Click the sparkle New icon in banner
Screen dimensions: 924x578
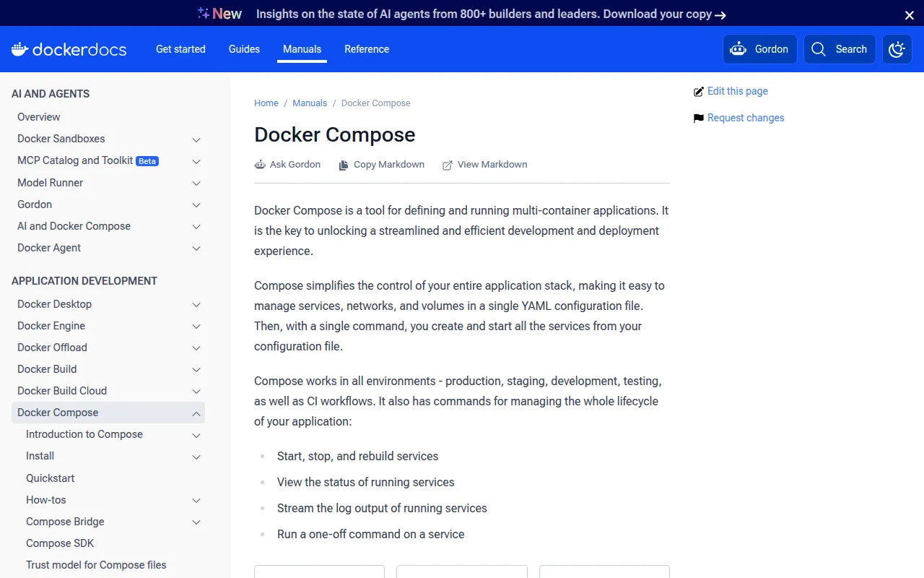click(x=204, y=13)
